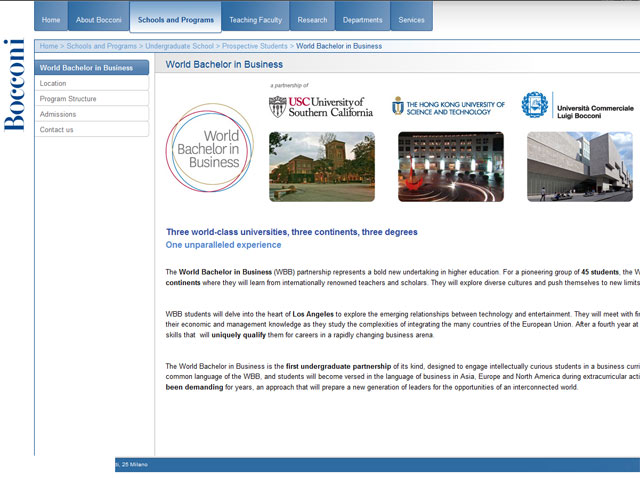Click the vertical Bocconi logo
640x478 pixels.
[x=14, y=85]
